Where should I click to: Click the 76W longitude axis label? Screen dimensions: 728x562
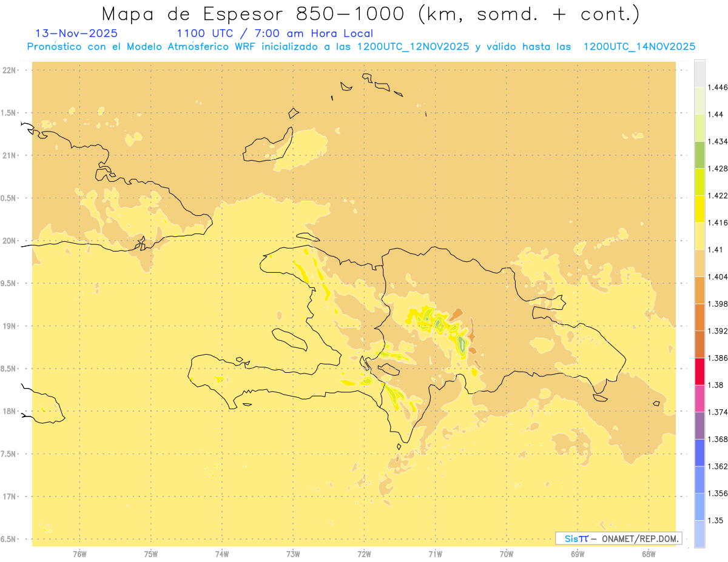pos(79,554)
